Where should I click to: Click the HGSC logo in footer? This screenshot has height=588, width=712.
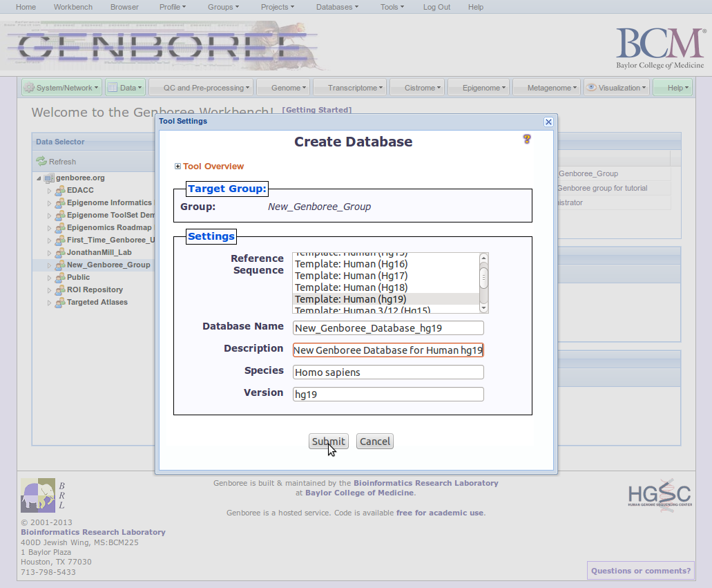(x=659, y=494)
